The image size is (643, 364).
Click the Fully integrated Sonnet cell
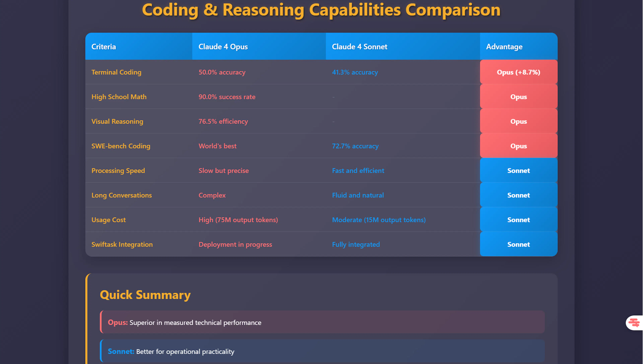point(355,244)
